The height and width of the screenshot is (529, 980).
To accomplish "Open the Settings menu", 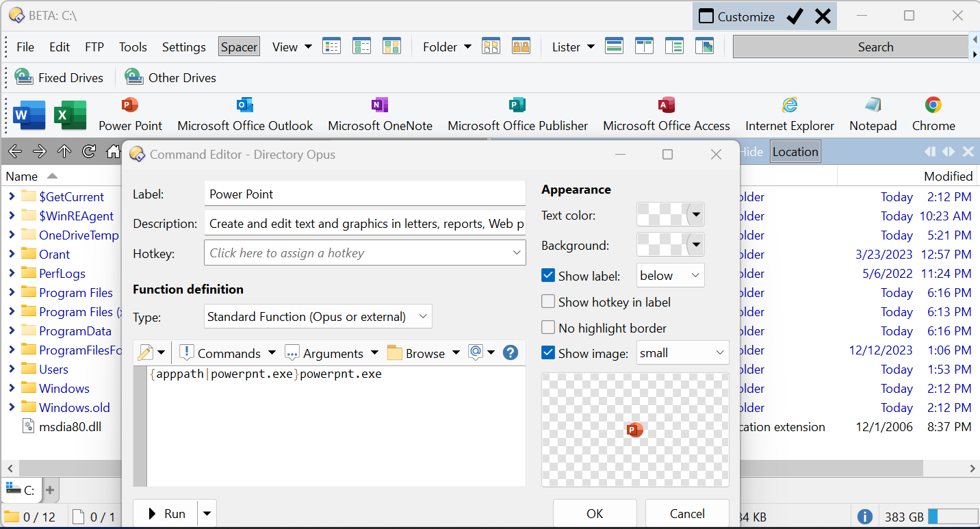I will [184, 47].
